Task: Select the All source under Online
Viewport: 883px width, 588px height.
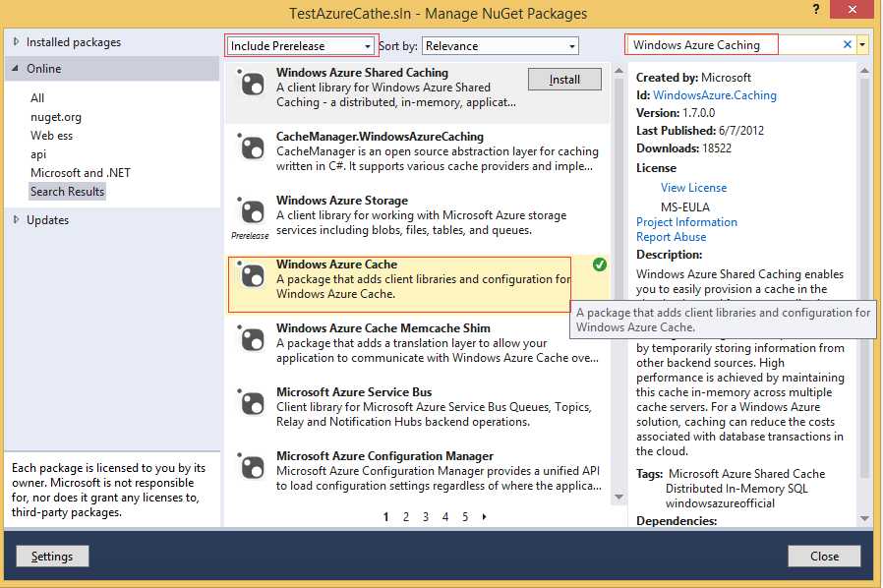Action: pos(37,98)
